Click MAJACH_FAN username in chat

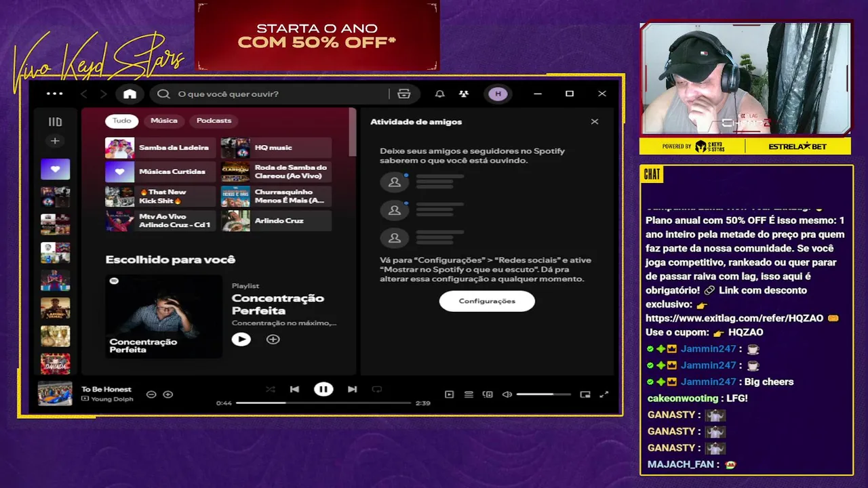(682, 464)
